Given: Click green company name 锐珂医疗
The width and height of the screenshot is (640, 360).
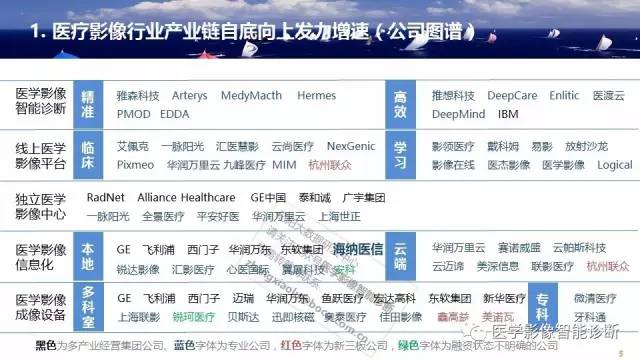Looking at the screenshot, I should (193, 317).
